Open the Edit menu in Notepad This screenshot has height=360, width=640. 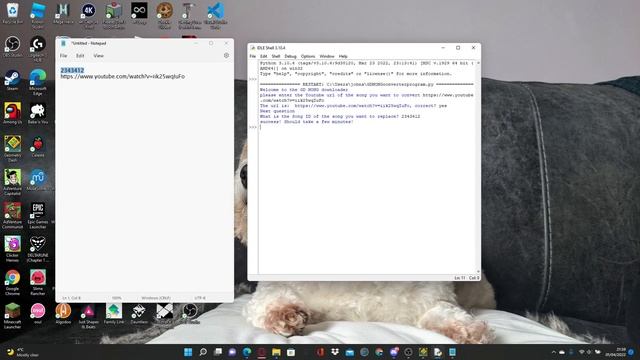(80, 56)
